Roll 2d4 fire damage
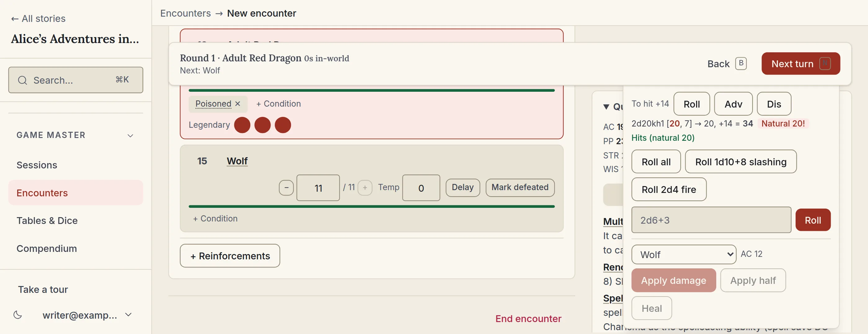Screen dimensions: 868x334 tap(669, 189)
